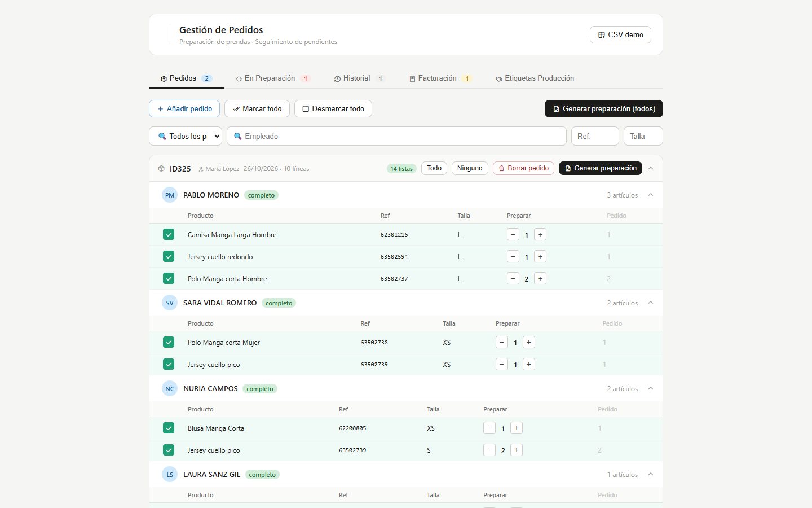Decrease quantity for Sara Vidal's Jersey cuello pico

tap(502, 364)
